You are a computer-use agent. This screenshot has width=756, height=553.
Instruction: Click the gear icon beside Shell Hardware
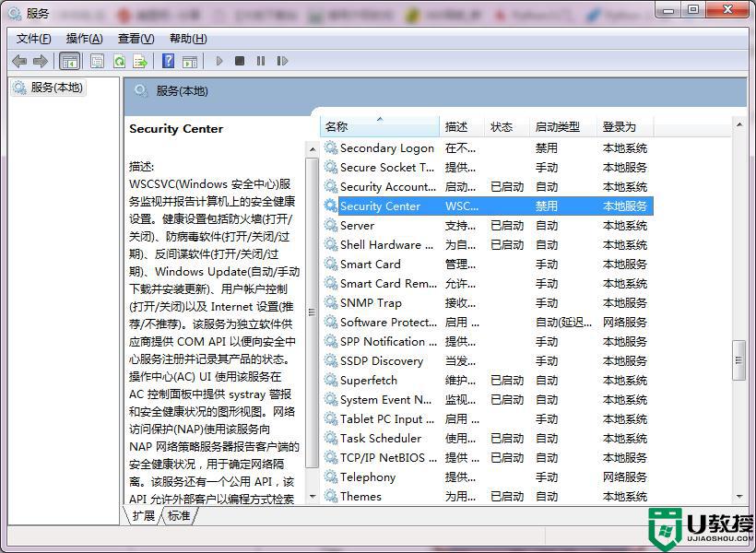(331, 244)
